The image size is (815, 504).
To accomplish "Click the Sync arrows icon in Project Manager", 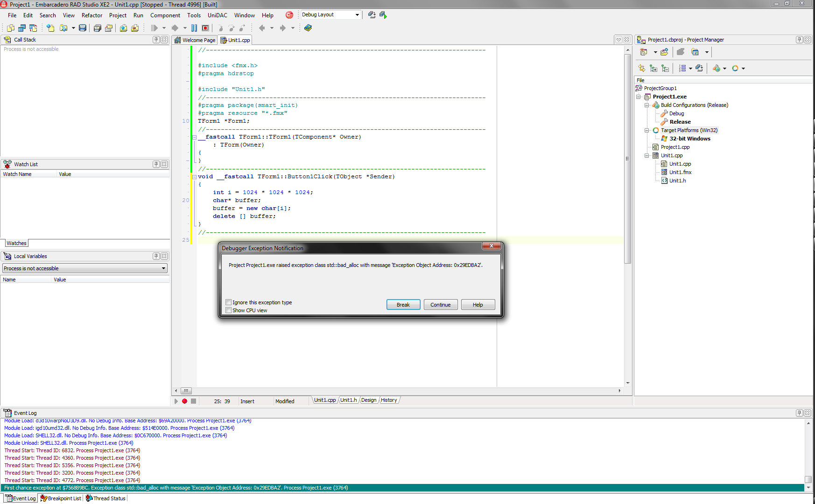I will 642,69.
